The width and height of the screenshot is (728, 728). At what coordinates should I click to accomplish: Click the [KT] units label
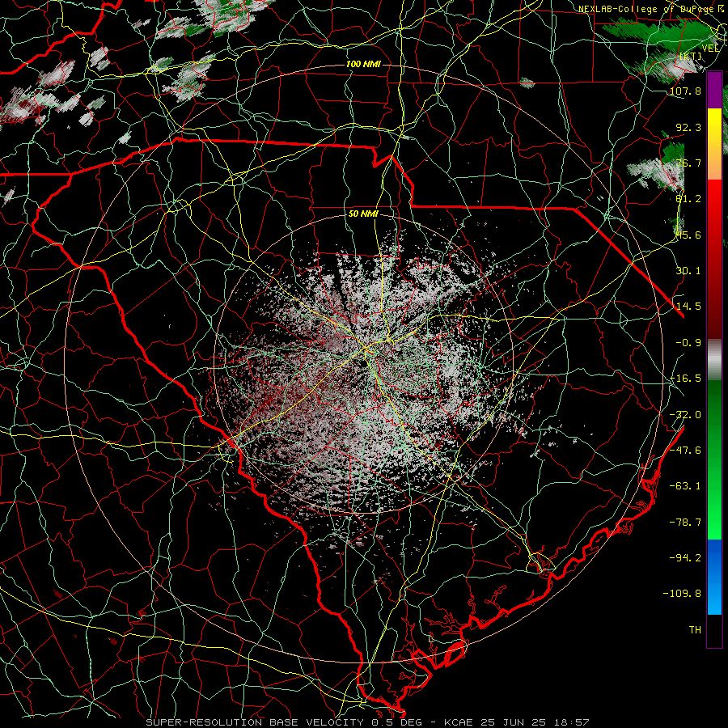pos(690,56)
